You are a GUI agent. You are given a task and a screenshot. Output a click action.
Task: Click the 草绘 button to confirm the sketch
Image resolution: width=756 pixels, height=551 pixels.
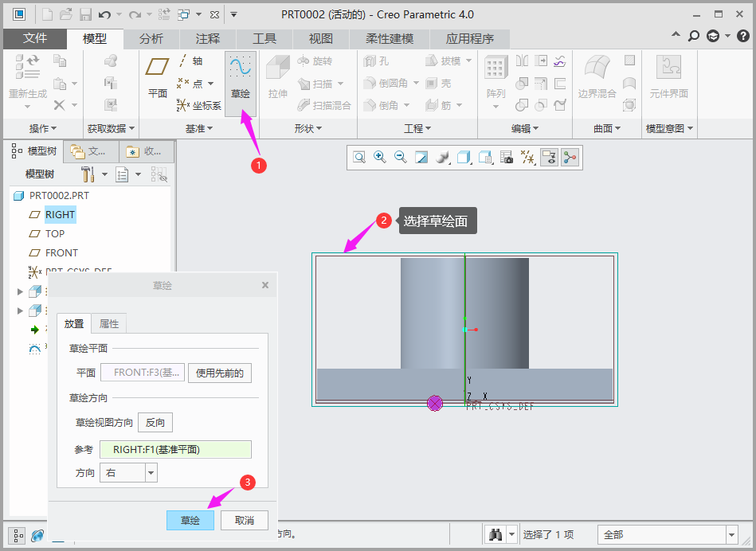(x=190, y=520)
